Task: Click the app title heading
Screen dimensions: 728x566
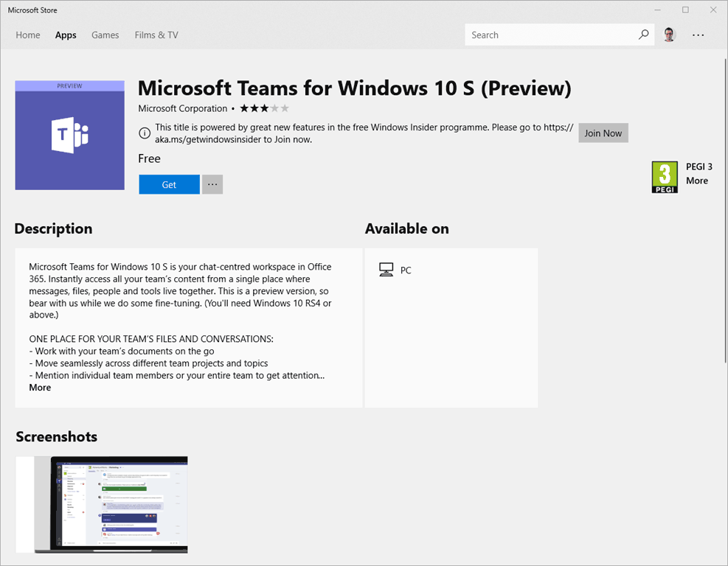Action: 354,88
